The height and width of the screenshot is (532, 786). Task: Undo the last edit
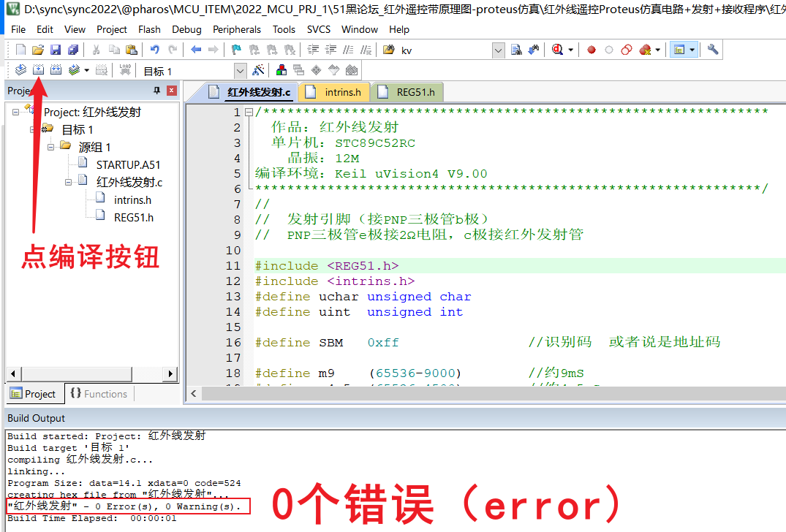(154, 49)
